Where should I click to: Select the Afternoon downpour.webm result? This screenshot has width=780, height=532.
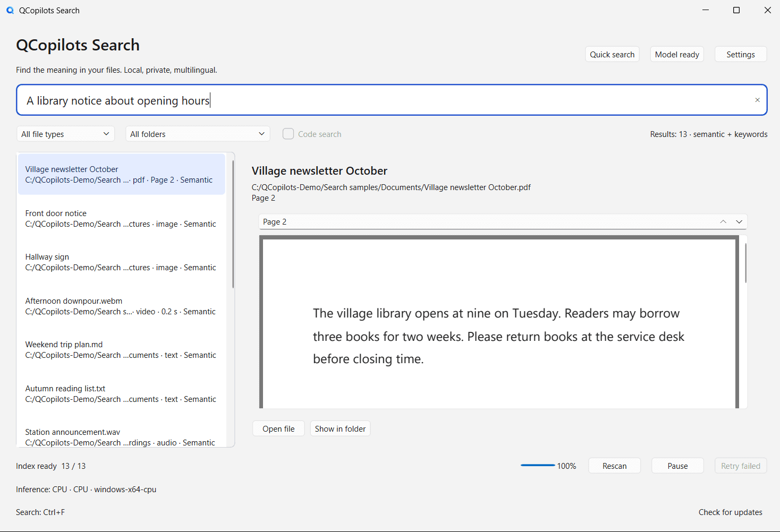122,306
